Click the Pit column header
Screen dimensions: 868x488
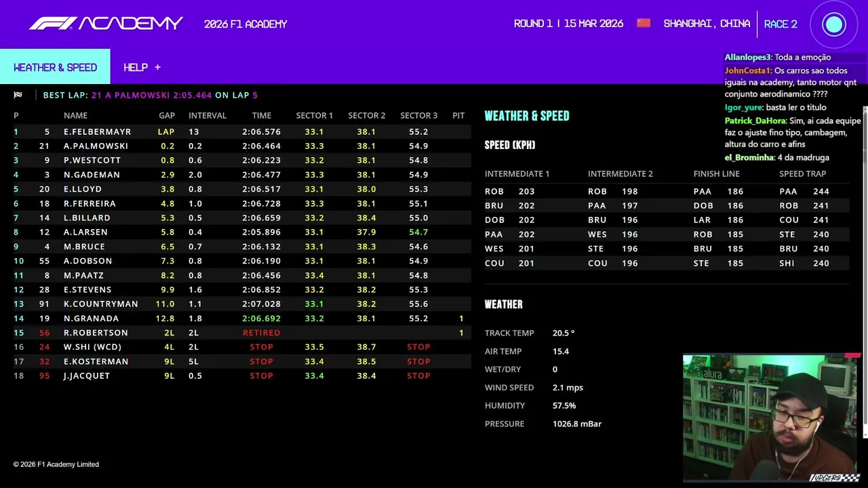[x=458, y=115]
